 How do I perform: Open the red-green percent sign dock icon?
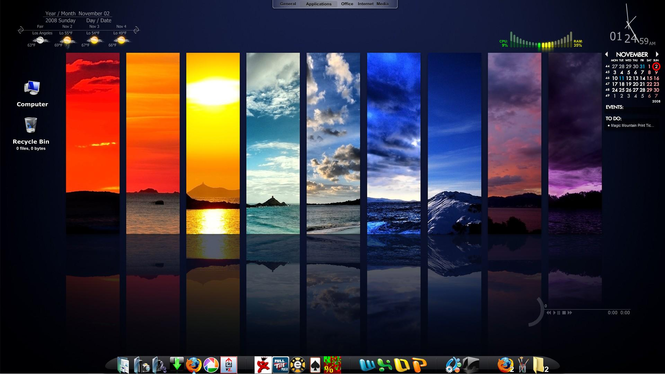(332, 365)
